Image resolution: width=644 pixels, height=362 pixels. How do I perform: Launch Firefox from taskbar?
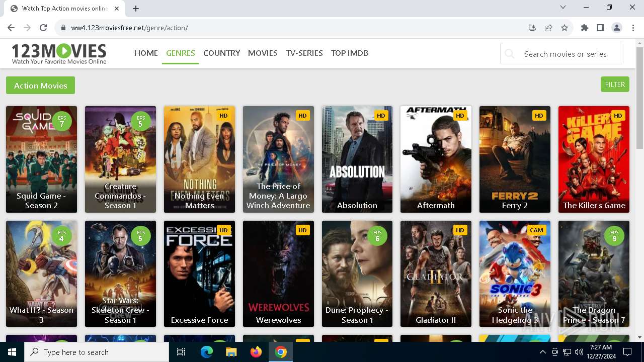click(x=256, y=352)
